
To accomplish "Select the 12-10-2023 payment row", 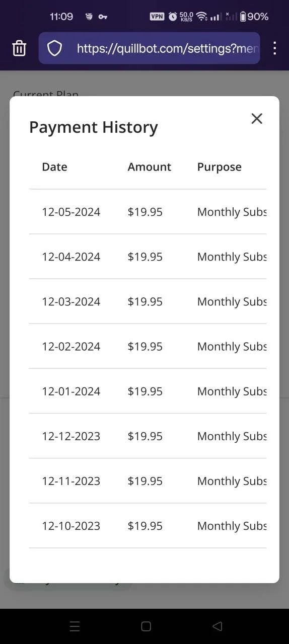I will [x=148, y=526].
